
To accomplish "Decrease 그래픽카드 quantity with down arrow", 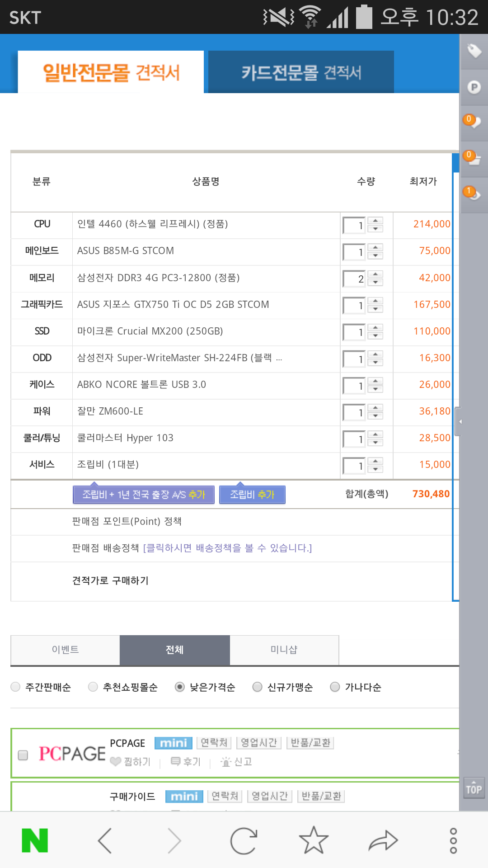I will coord(375,309).
